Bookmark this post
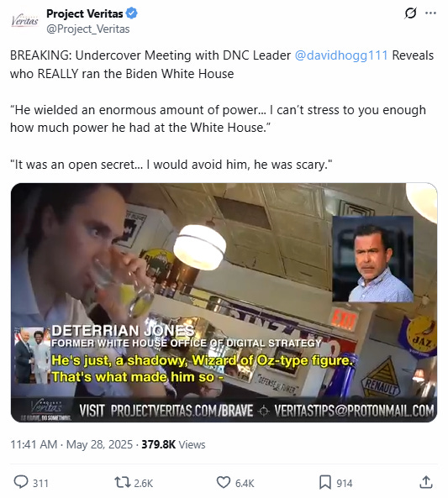This screenshot has width=448, height=498. click(x=325, y=482)
